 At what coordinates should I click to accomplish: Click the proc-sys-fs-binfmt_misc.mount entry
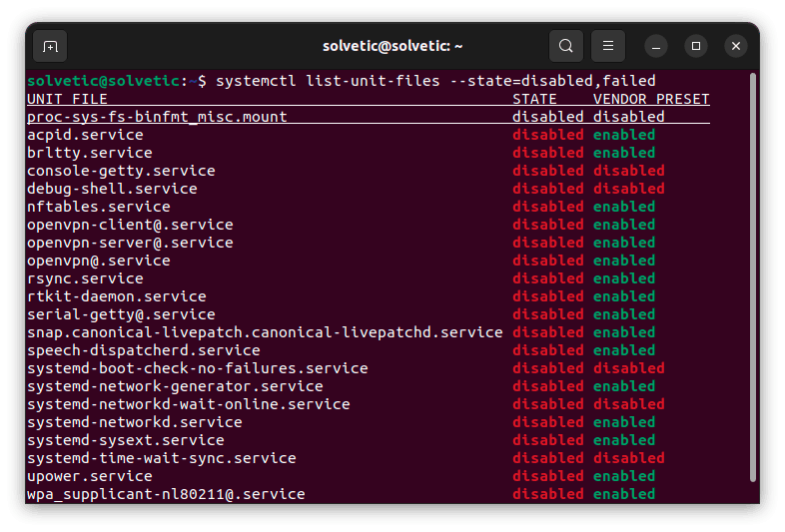click(157, 117)
